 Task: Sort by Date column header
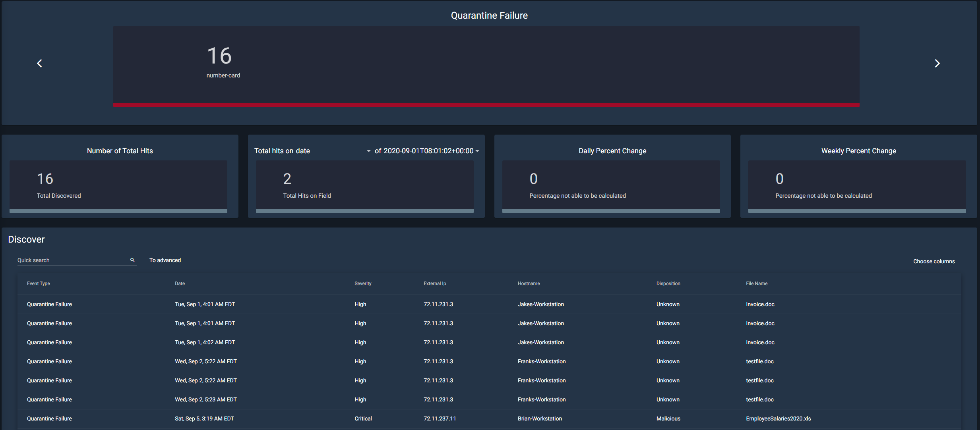click(180, 283)
